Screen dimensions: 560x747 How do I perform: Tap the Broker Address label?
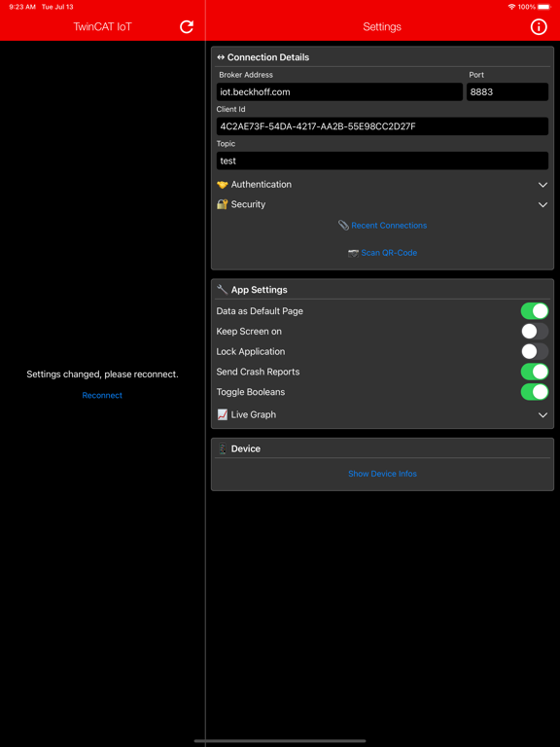(246, 75)
